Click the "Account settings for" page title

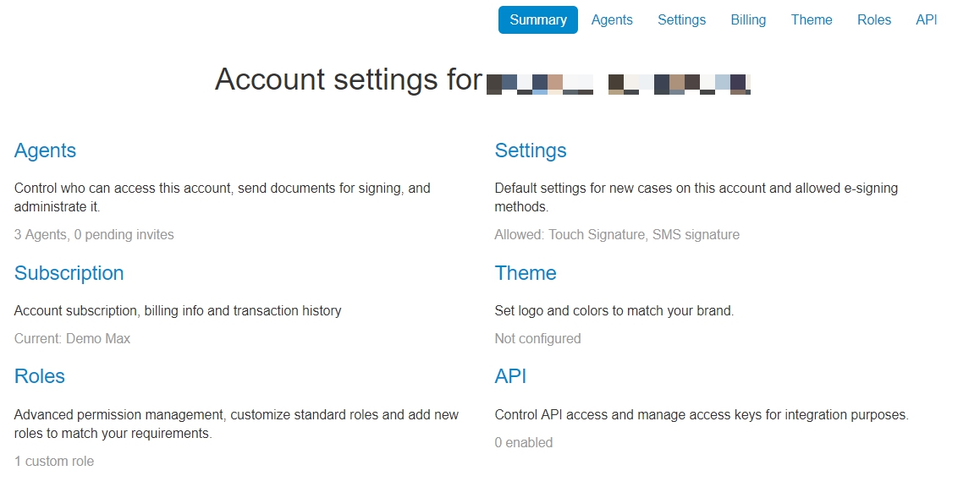point(348,79)
